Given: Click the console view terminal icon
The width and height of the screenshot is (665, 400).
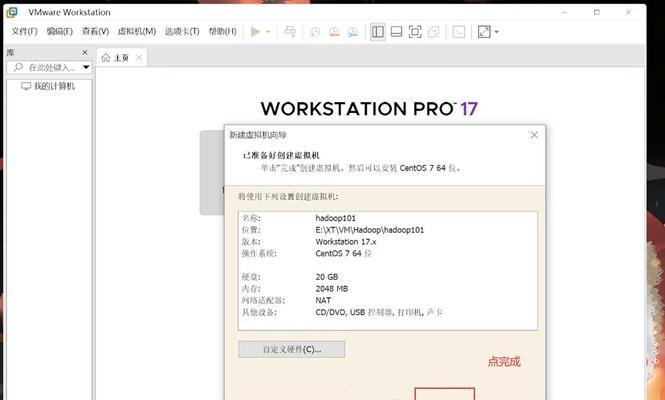Looking at the screenshot, I should click(459, 32).
